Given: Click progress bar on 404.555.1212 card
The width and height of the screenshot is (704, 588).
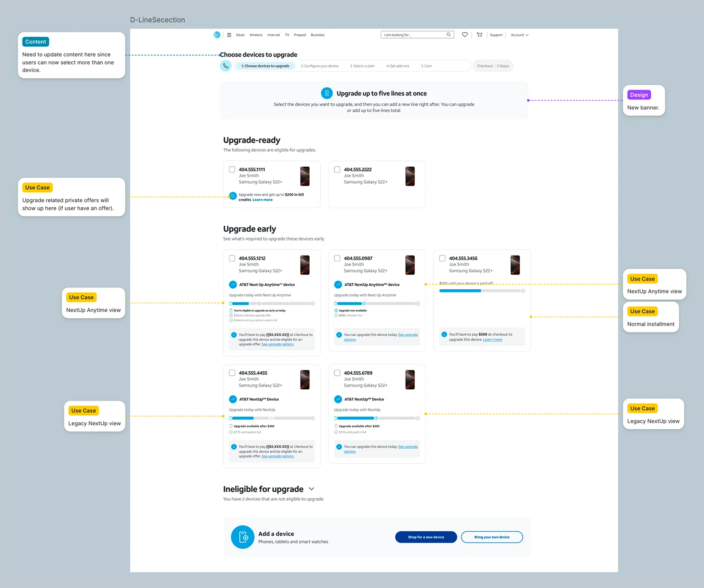Looking at the screenshot, I should (272, 304).
